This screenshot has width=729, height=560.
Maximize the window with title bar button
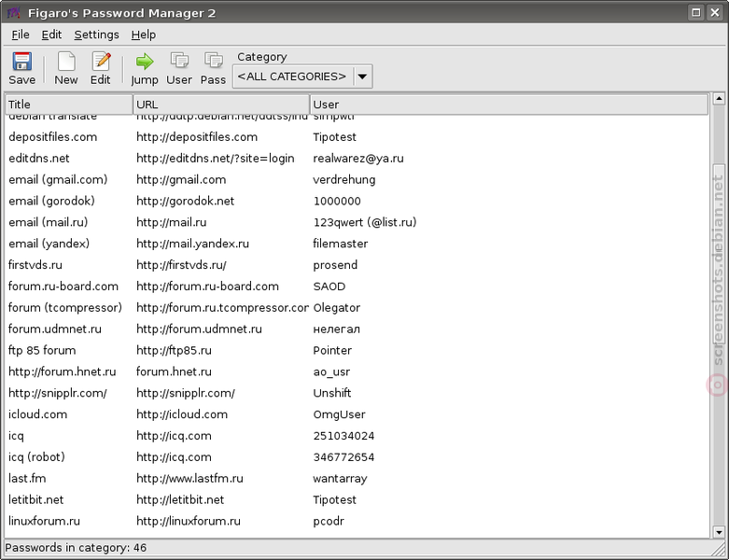pos(696,12)
